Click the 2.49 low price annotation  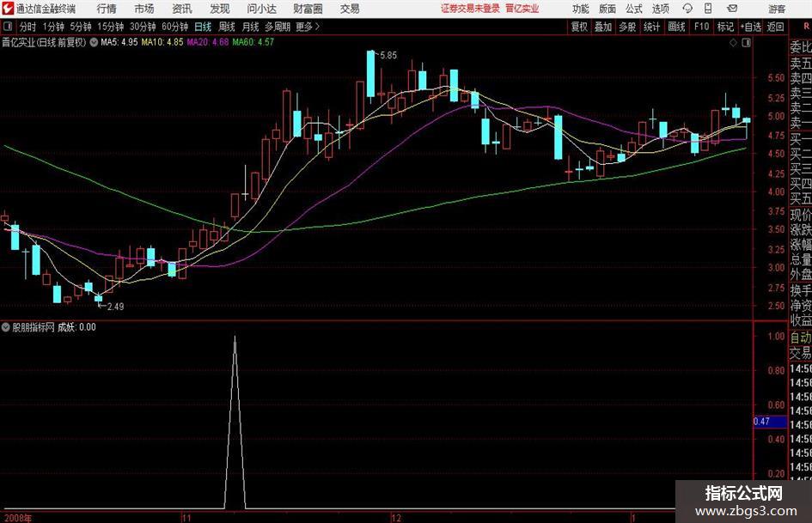[115, 307]
